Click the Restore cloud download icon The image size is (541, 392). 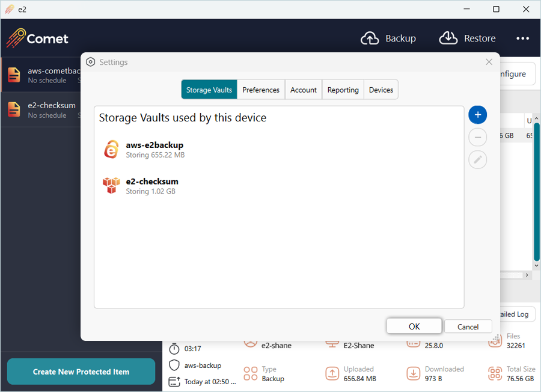(448, 38)
